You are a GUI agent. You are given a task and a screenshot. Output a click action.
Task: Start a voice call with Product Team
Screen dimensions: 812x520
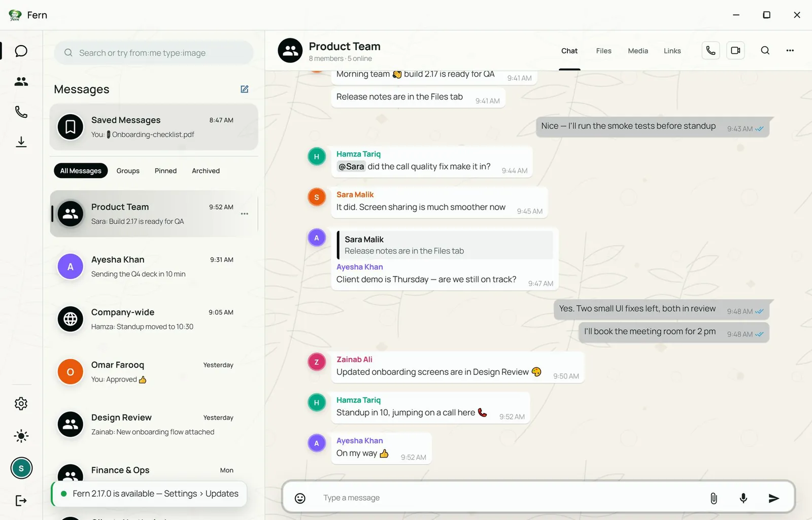point(710,51)
